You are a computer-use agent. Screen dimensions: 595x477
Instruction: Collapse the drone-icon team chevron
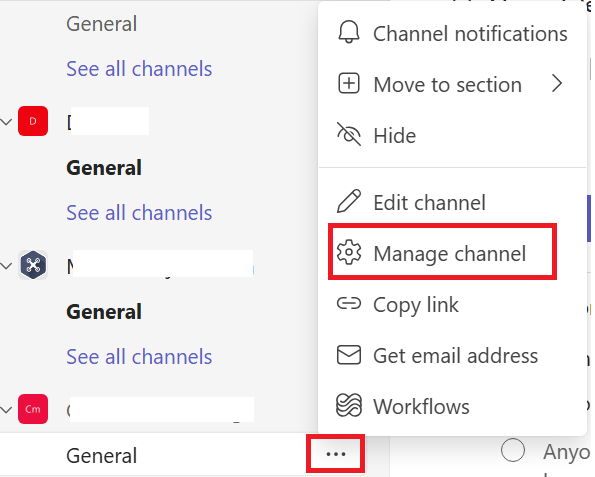tap(6, 266)
